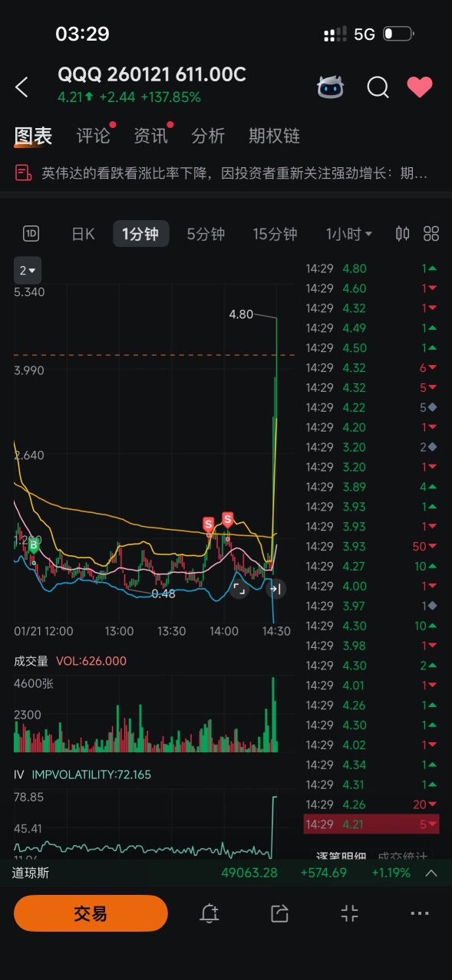The image size is (452, 980).
Task: Tap the orange 交易 button
Action: (91, 913)
